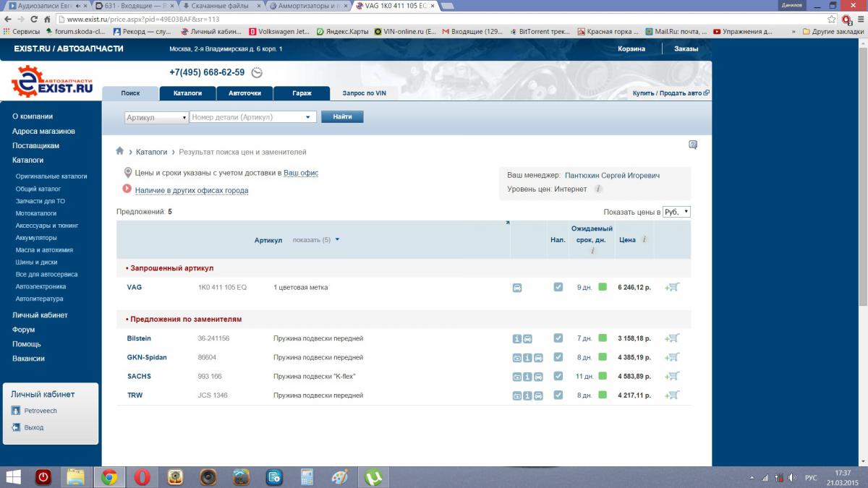Add the Bilstein 36-241156 spring to cart

coord(672,338)
